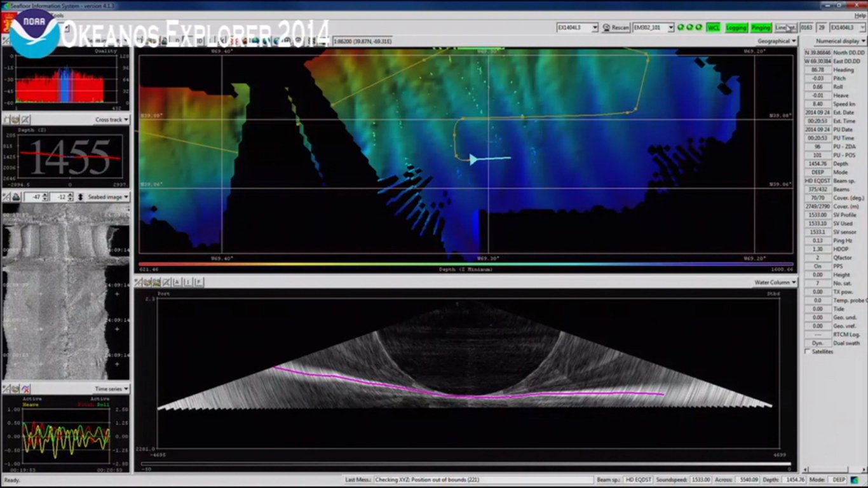The width and height of the screenshot is (868, 488).
Task: Click the A button in Water Column toolbar
Action: pyautogui.click(x=177, y=282)
